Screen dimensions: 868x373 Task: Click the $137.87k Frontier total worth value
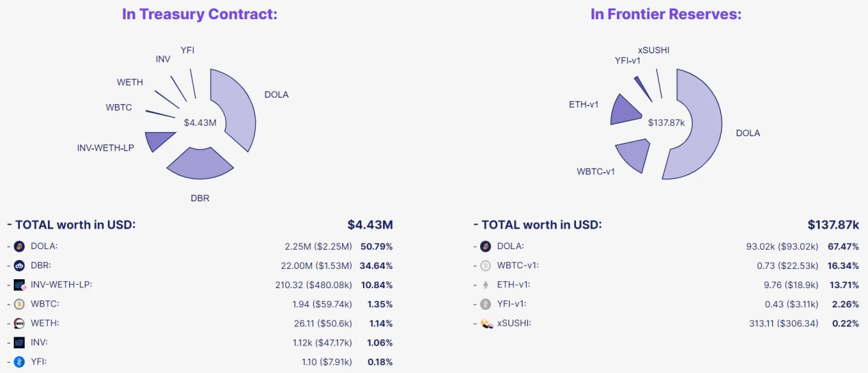pyautogui.click(x=832, y=224)
